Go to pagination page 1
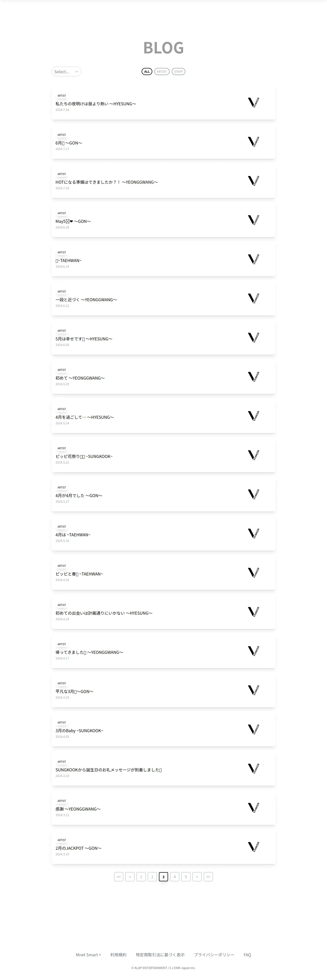This screenshot has height=980, width=327. tap(141, 877)
